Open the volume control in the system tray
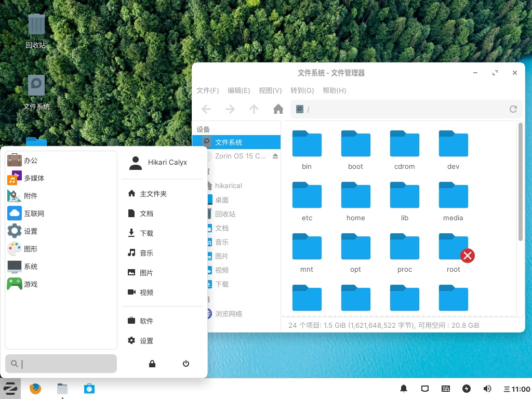 (487, 388)
